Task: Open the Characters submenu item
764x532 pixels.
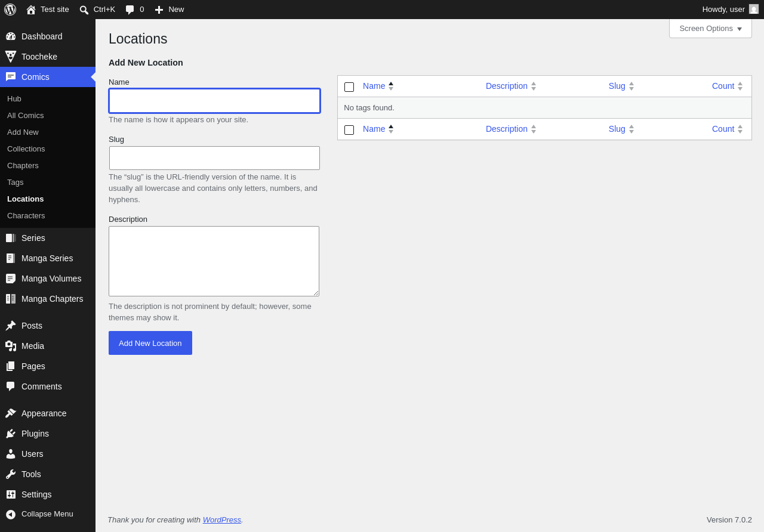Action: (x=26, y=215)
